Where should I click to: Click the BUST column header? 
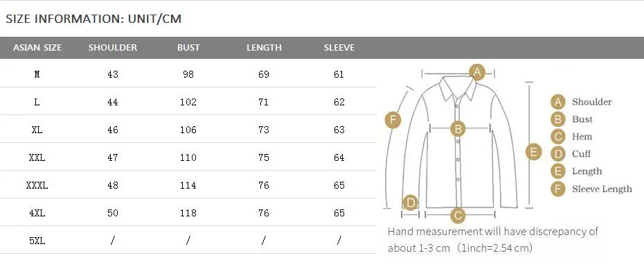click(x=188, y=48)
